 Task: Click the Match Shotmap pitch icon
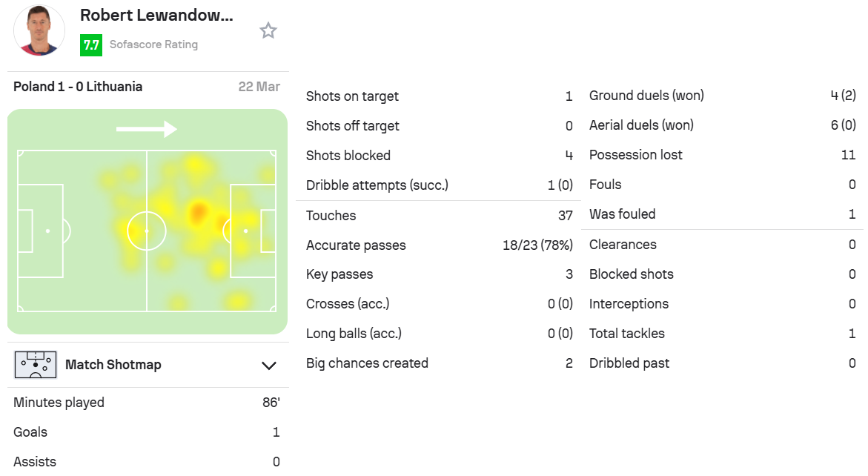[x=36, y=365]
